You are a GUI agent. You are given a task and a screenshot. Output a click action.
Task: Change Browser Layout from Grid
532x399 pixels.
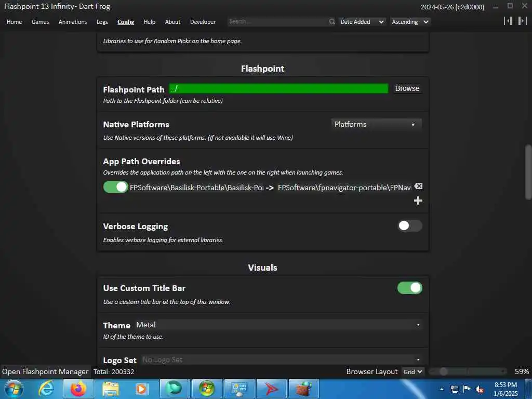coord(413,371)
